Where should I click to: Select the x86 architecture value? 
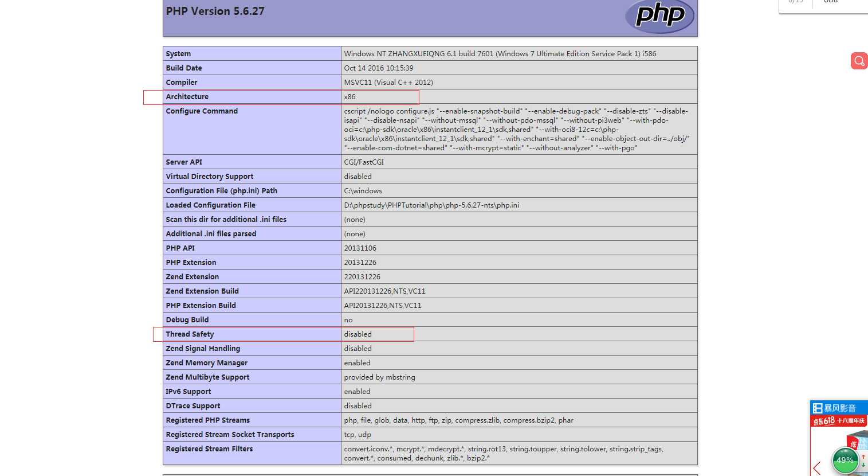[349, 97]
